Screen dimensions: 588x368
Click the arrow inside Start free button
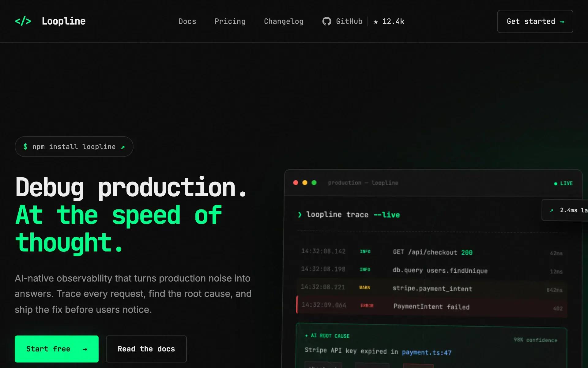click(85, 349)
